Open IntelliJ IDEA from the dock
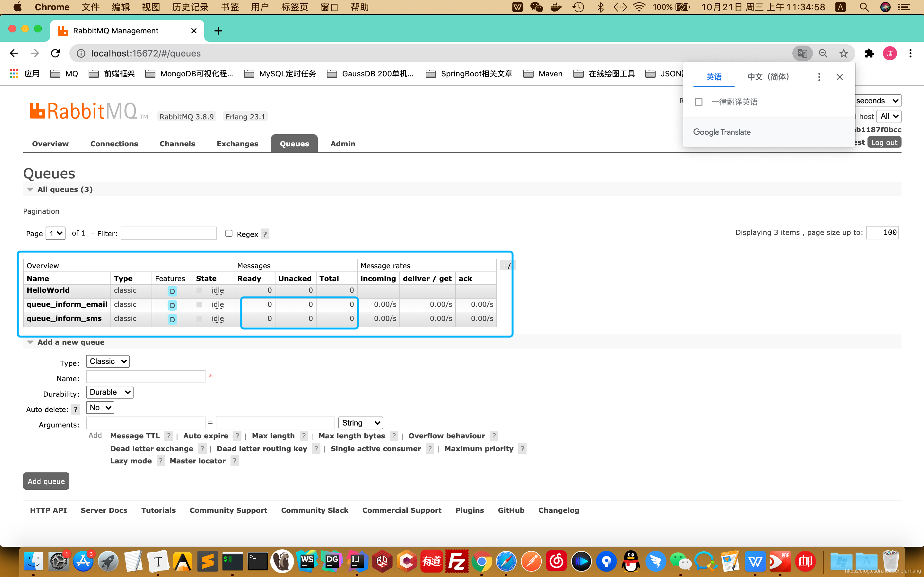 click(357, 561)
